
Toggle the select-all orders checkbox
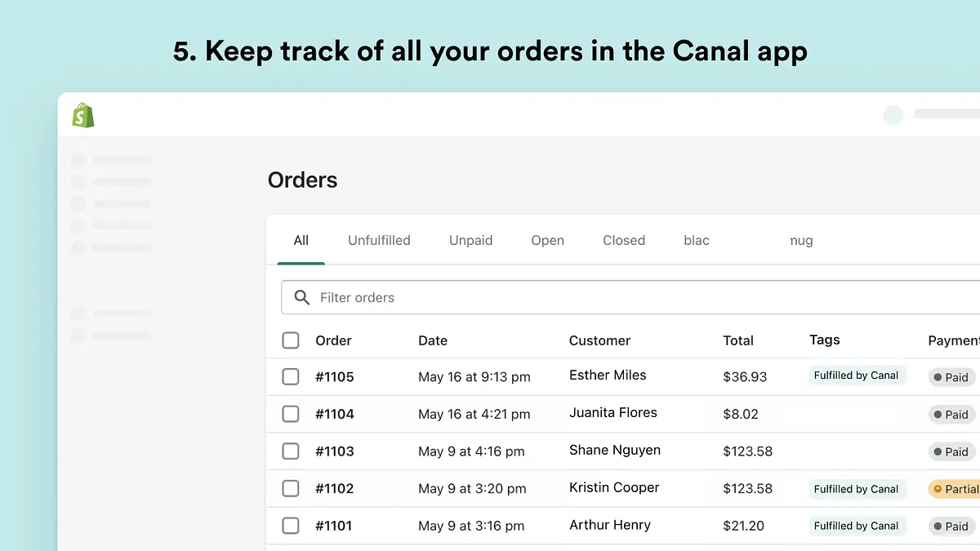coord(291,340)
